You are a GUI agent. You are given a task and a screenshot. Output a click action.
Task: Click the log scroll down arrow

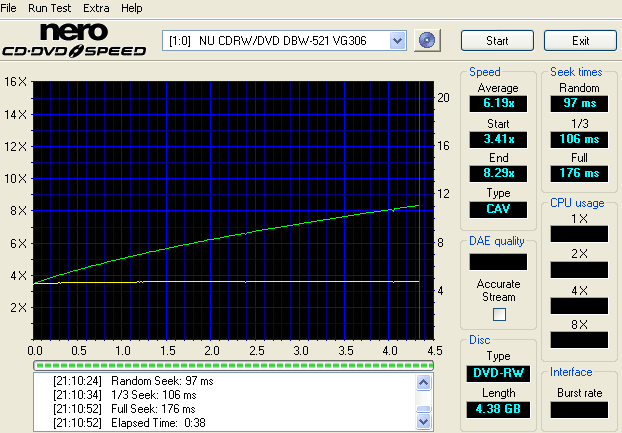pos(423,422)
